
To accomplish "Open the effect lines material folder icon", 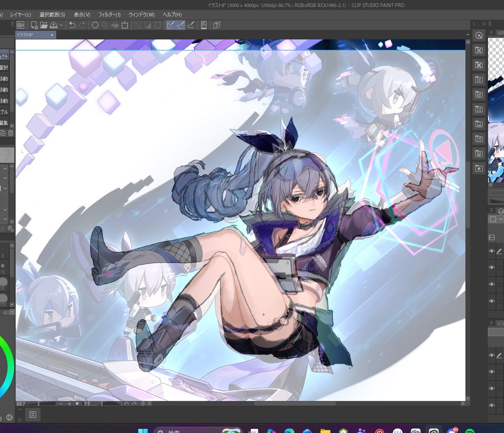I will tap(478, 109).
